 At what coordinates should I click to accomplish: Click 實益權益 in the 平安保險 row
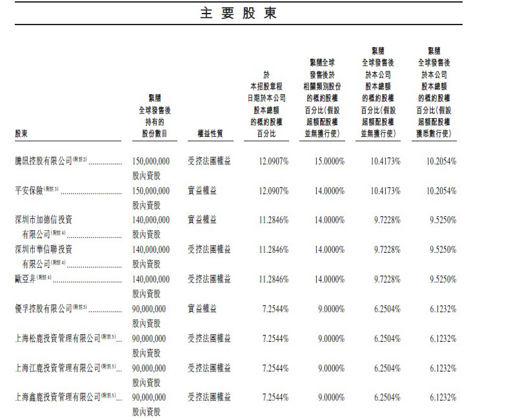tap(202, 191)
